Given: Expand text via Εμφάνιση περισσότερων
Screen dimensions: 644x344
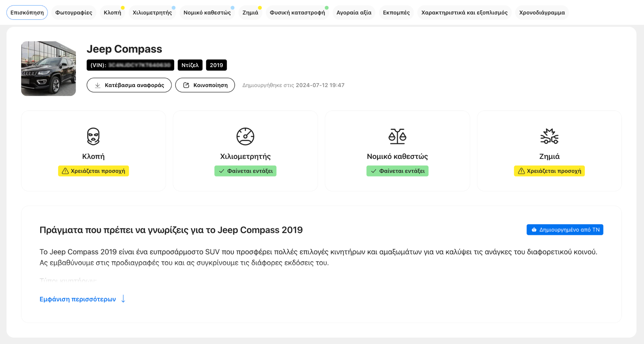Looking at the screenshot, I should (x=78, y=299).
